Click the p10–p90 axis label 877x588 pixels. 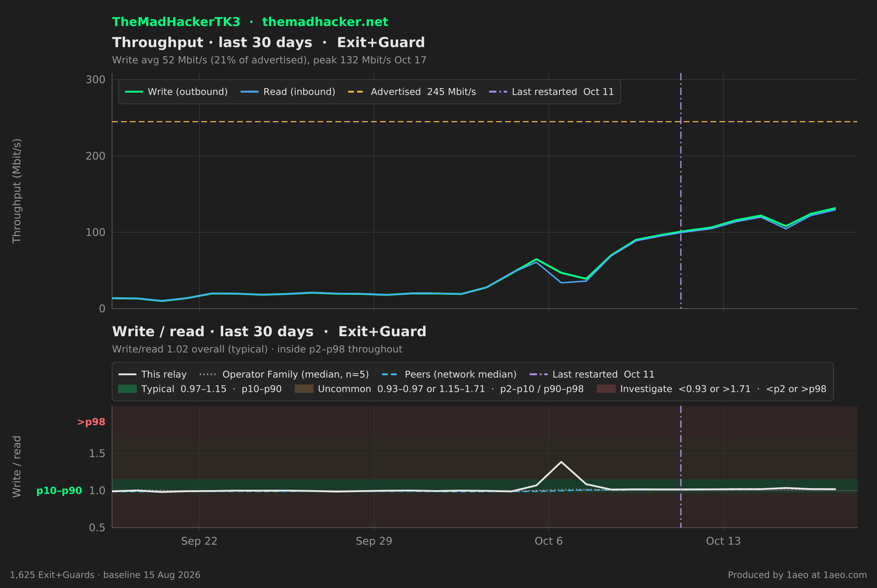point(59,491)
